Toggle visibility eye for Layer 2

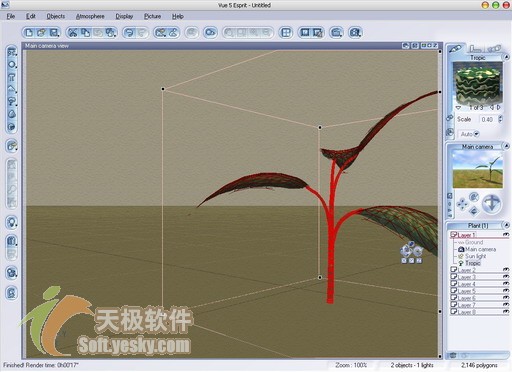pos(506,269)
